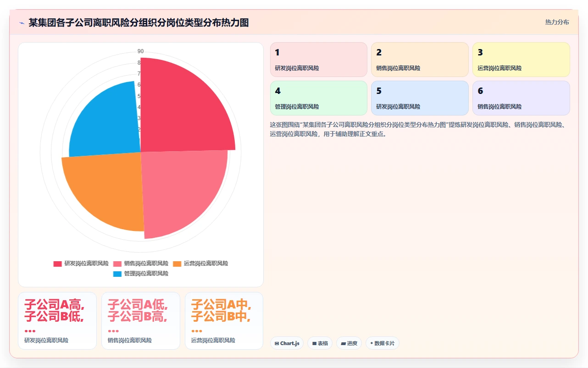The width and height of the screenshot is (588, 368).
Task: Open card number 5 研发岗位离职风险
Action: coord(420,98)
